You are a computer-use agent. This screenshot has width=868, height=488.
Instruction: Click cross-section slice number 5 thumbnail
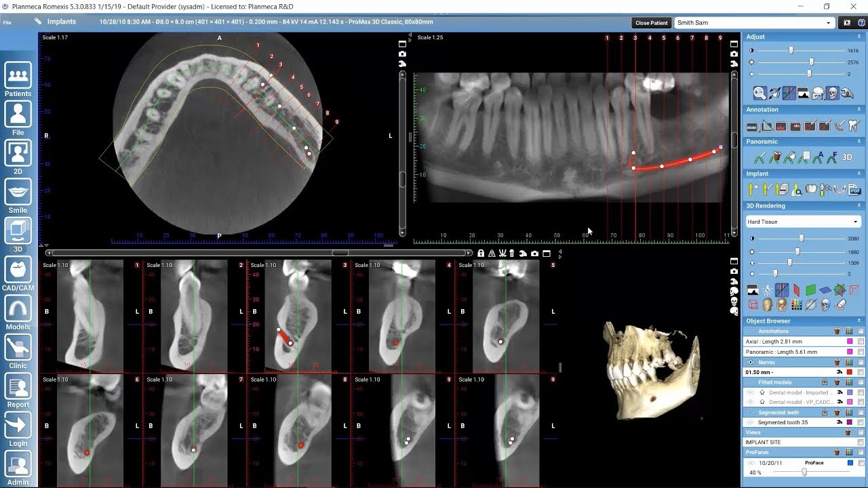point(505,315)
